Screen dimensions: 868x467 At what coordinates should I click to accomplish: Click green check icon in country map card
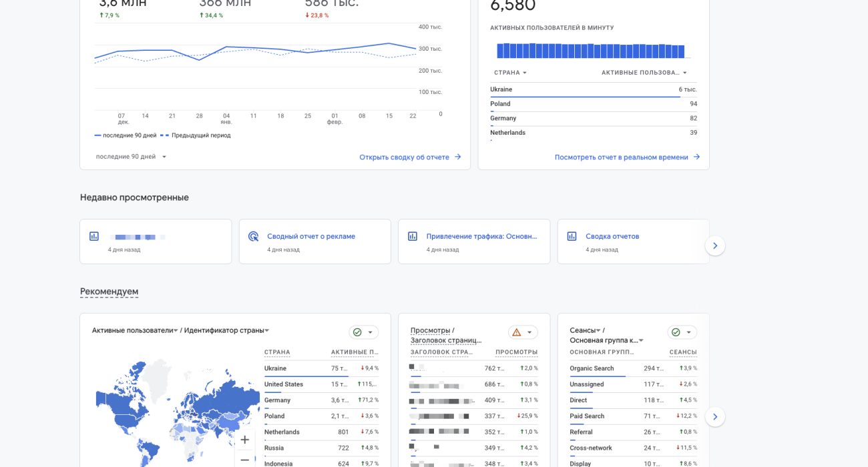(x=357, y=332)
